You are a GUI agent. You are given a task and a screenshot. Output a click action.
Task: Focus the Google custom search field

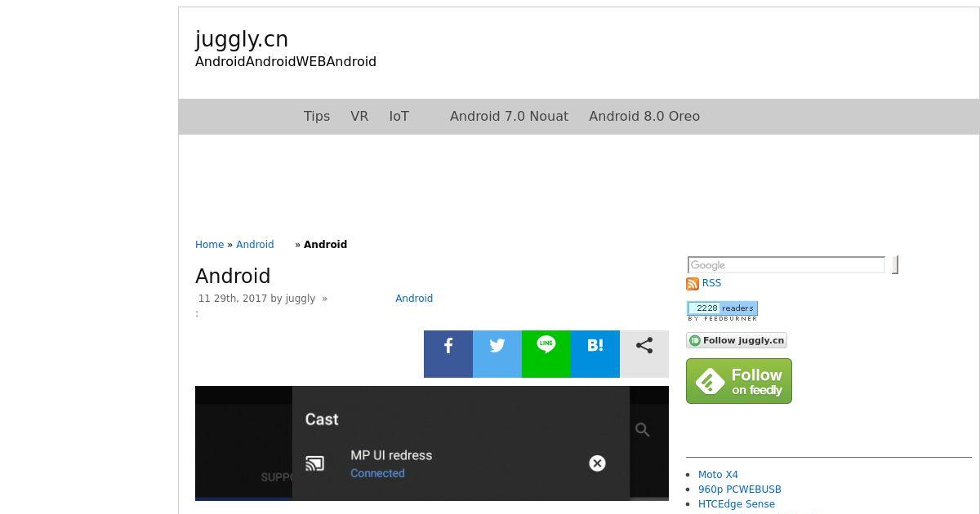pyautogui.click(x=786, y=265)
